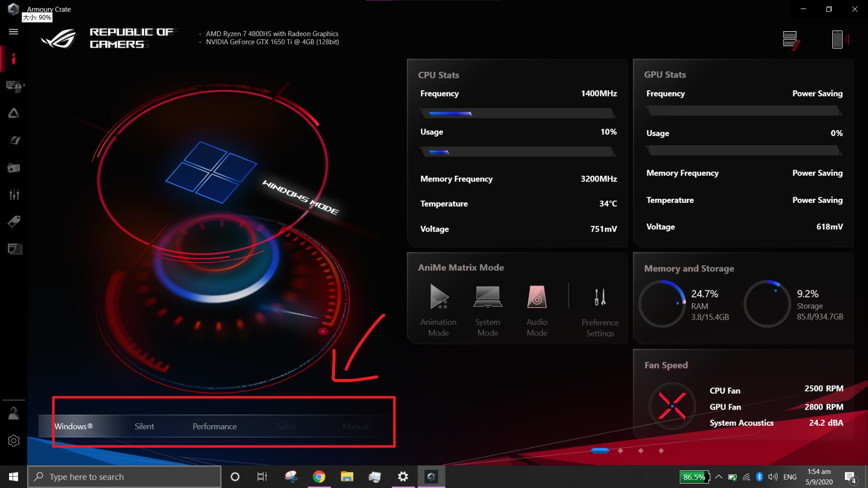Click the 1400MHz CPU frequency value
The height and width of the screenshot is (488, 868).
click(x=599, y=93)
